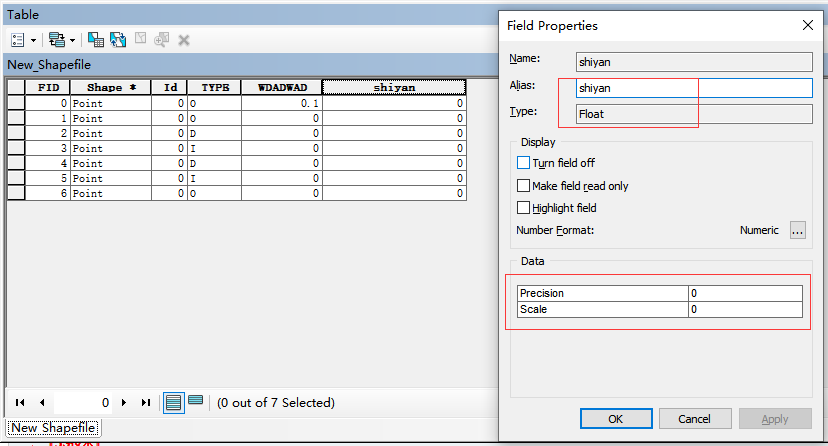Check Make field read only
828x446 pixels.
523,186
